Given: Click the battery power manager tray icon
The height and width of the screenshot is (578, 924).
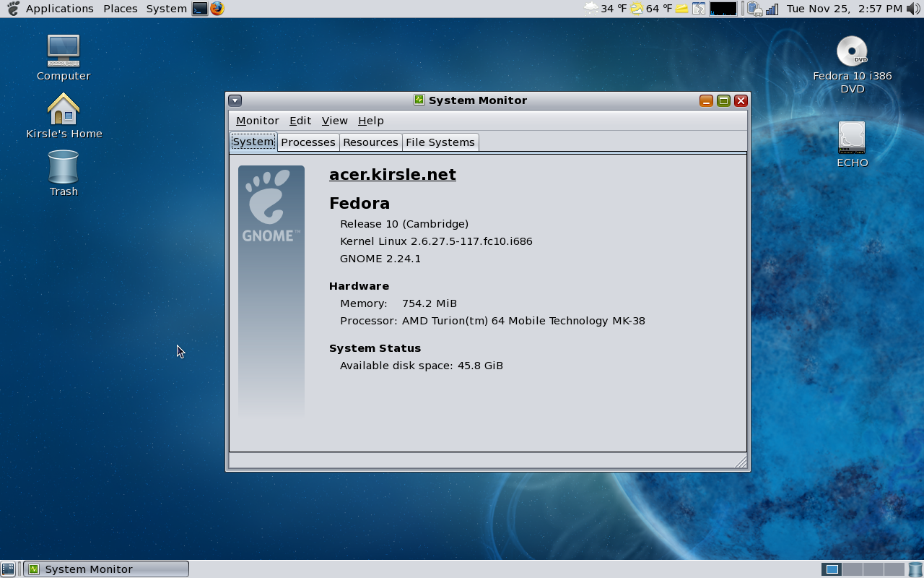Looking at the screenshot, I should pos(755,9).
